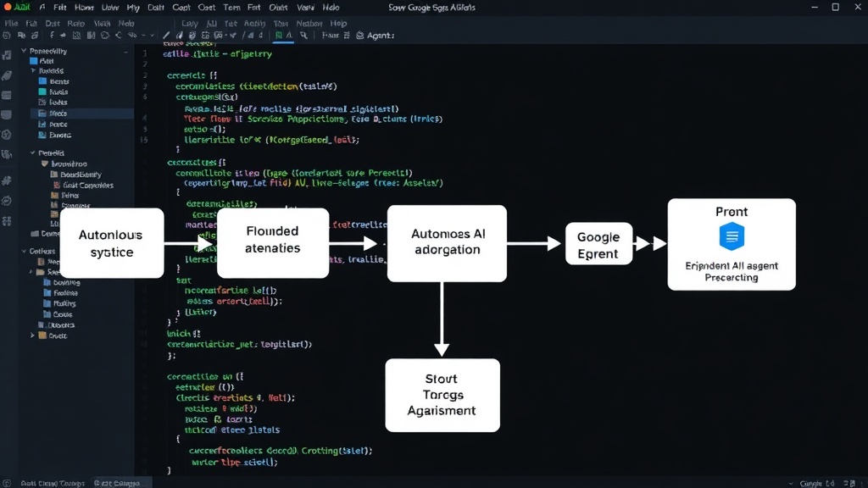Click the Autonlous sytice diagram box
Image resolution: width=868 pixels, height=488 pixels.
[112, 243]
